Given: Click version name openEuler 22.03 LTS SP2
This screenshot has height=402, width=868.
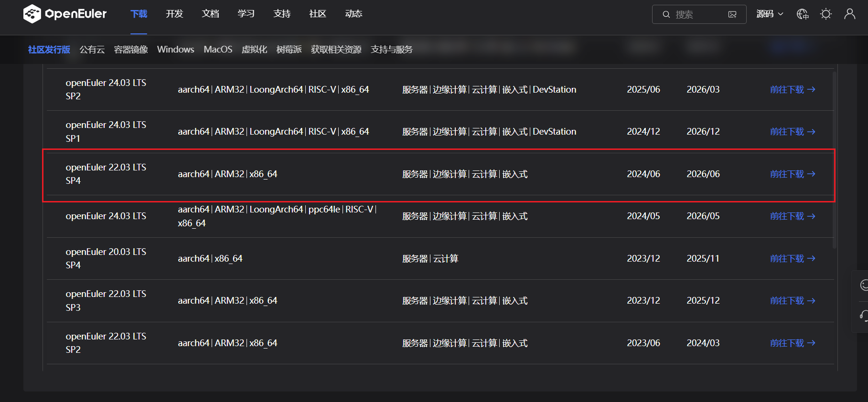Looking at the screenshot, I should (106, 343).
